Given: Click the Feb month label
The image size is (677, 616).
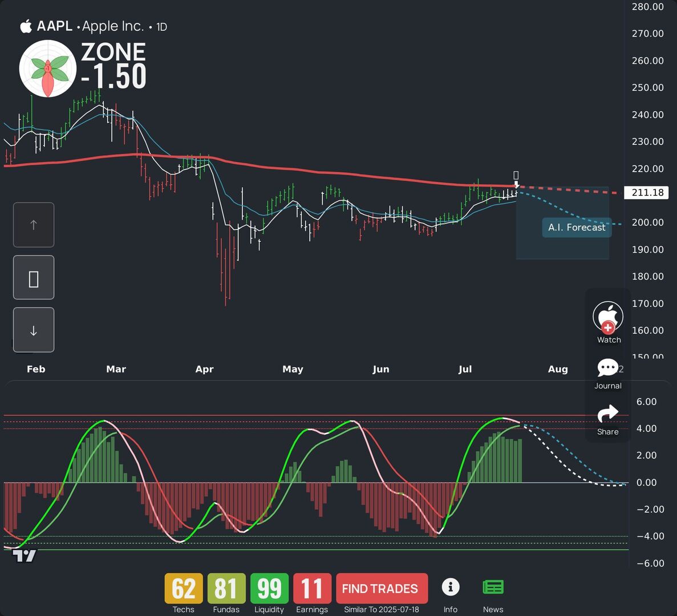Looking at the screenshot, I should pyautogui.click(x=36, y=369).
